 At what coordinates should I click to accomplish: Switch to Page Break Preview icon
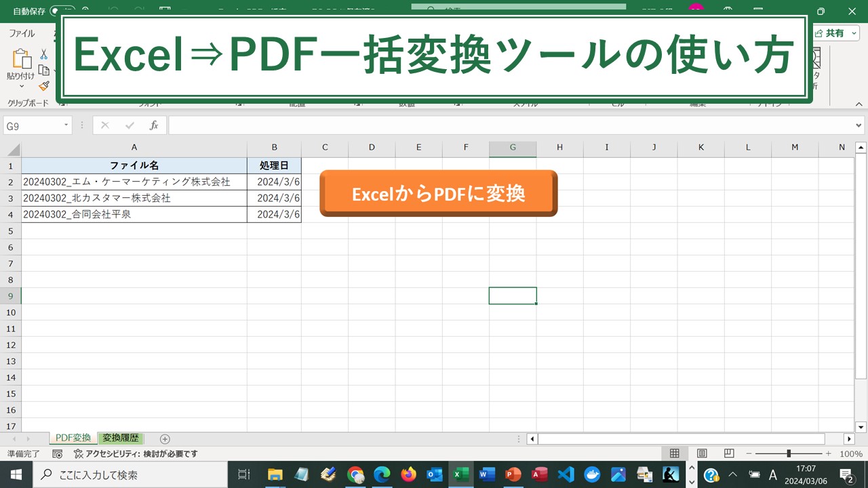pos(729,454)
